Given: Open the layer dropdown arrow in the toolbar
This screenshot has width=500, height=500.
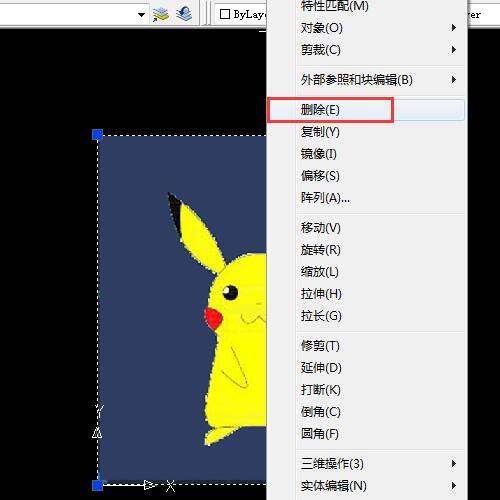Looking at the screenshot, I should [x=141, y=14].
